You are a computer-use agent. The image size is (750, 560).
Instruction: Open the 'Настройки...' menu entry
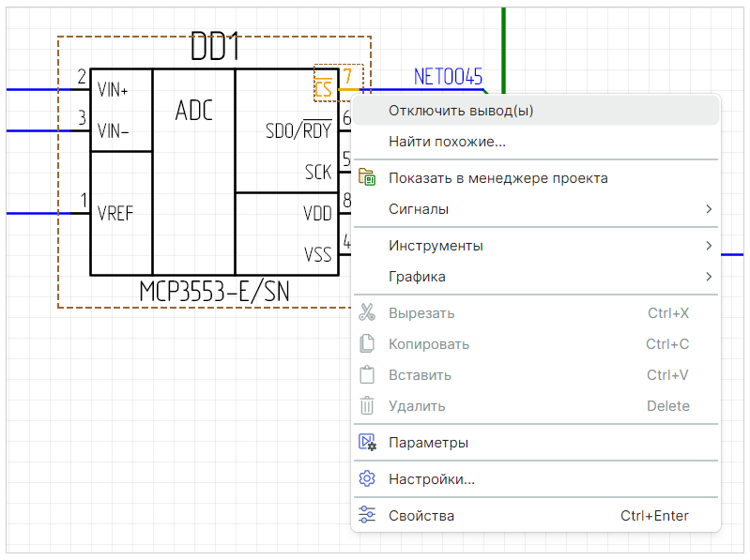click(536, 479)
